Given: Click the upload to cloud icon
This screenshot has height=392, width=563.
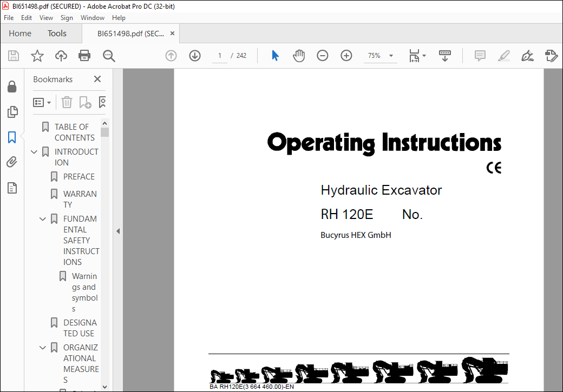Looking at the screenshot, I should click(x=61, y=56).
